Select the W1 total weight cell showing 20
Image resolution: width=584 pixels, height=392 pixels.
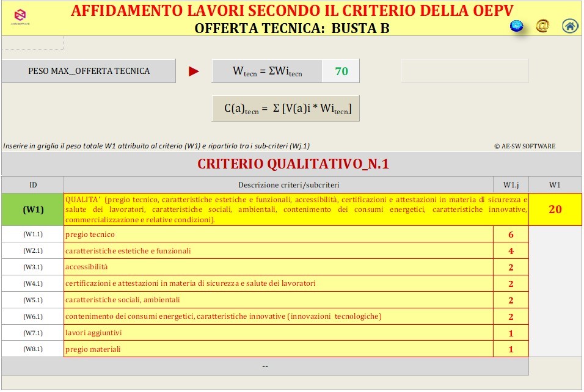[x=555, y=209]
